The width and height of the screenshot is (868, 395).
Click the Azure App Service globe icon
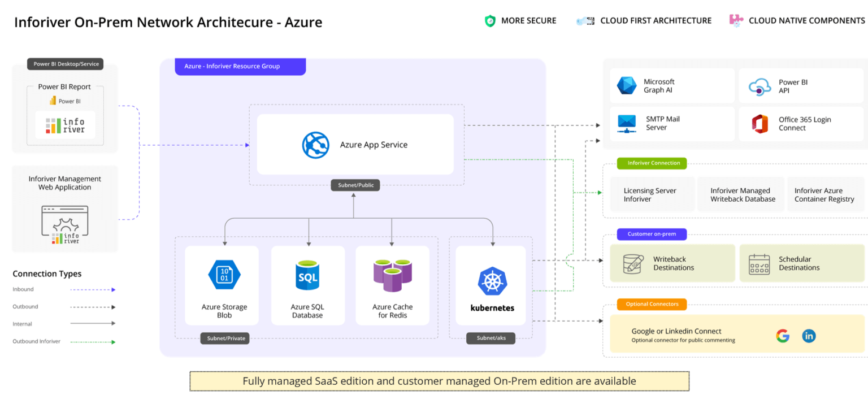(315, 145)
